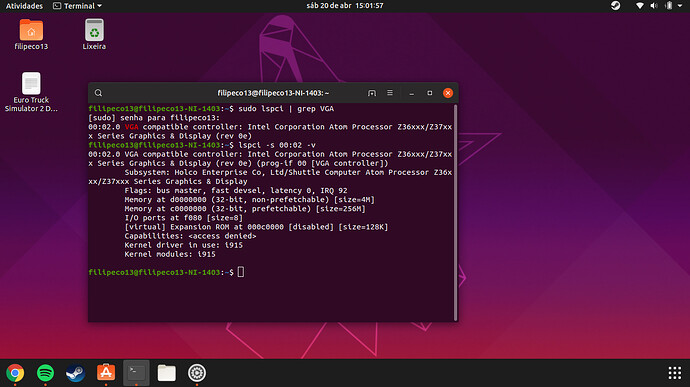Click the terminal vertical scrollbar
Image resolution: width=690 pixels, height=387 pixels.
coord(455,213)
